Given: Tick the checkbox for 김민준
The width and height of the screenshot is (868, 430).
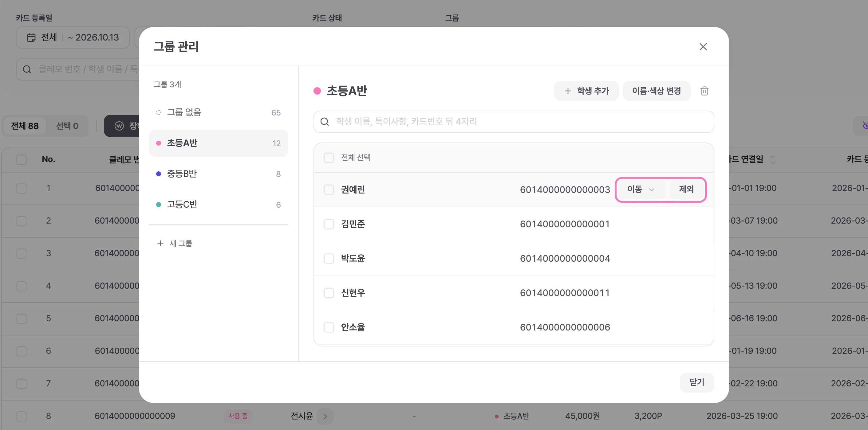Looking at the screenshot, I should click(x=329, y=224).
